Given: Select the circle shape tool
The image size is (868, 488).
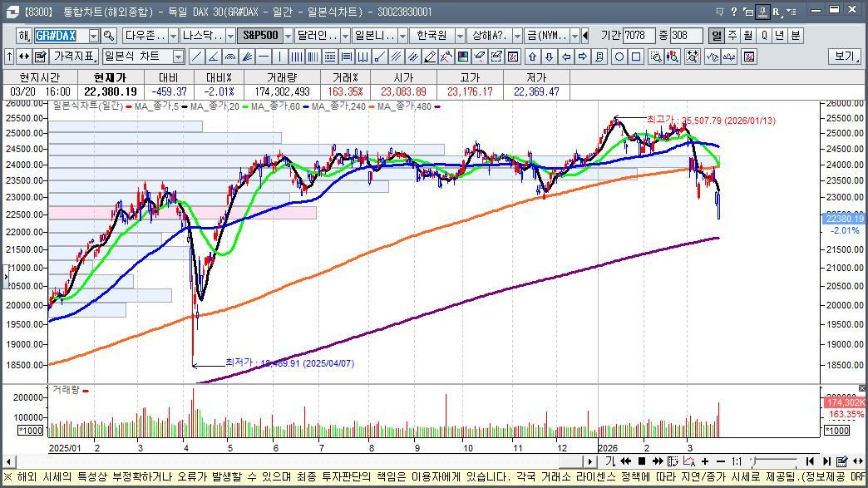Looking at the screenshot, I should [x=619, y=57].
